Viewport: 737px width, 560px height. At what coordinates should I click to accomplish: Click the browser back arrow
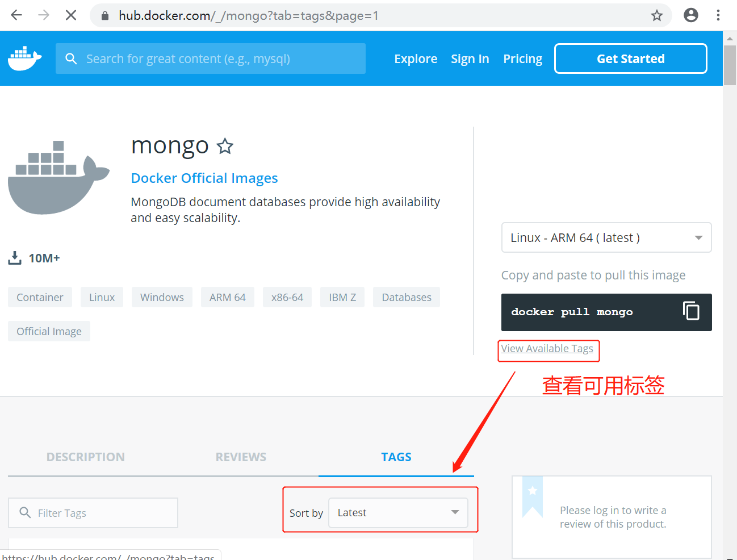(x=16, y=15)
